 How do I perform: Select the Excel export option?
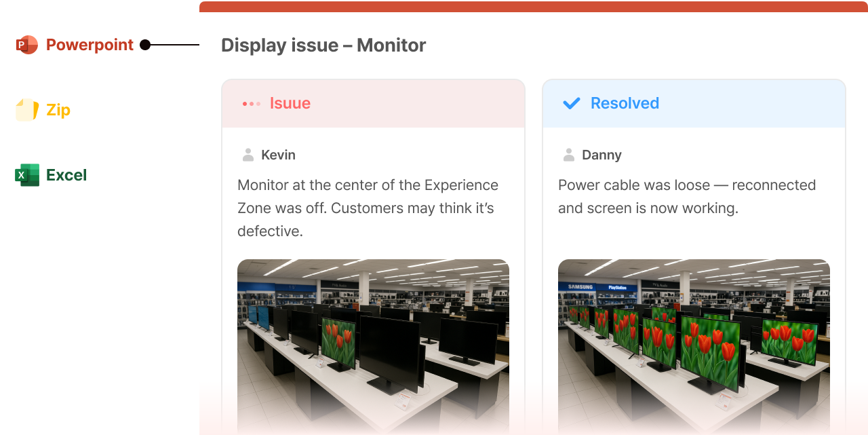pos(51,175)
